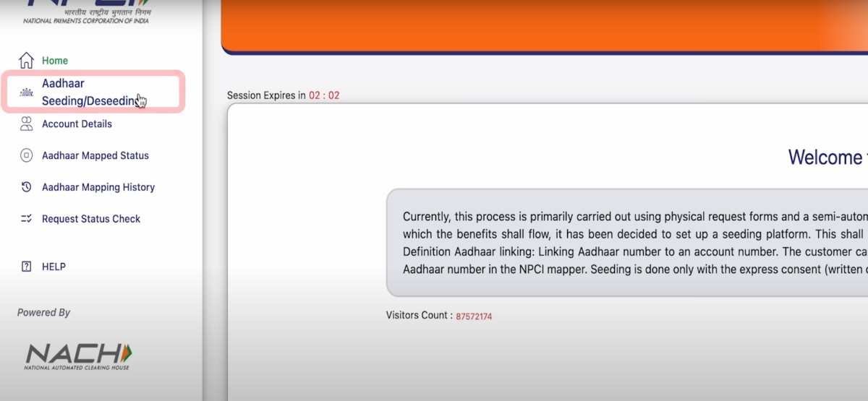The image size is (868, 401).
Task: Click the Aadhaar Mapping History clock icon
Action: pyautogui.click(x=26, y=187)
